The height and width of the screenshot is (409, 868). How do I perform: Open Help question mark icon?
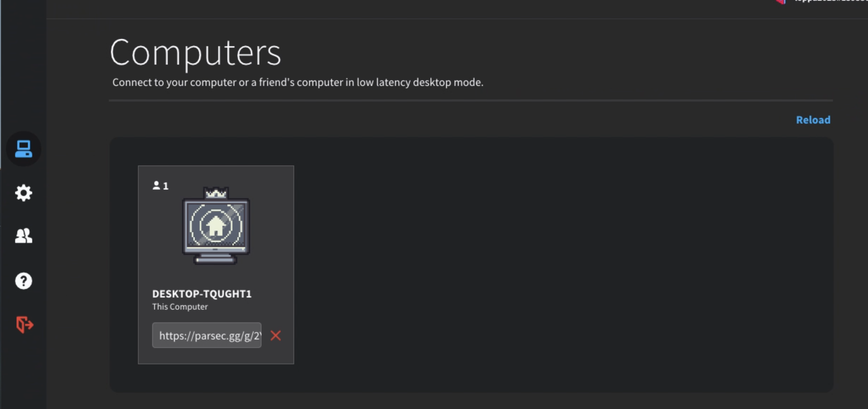(x=23, y=281)
